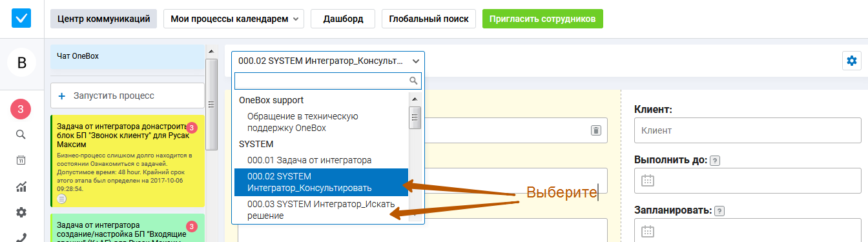Click magnifier icon in dropdown search box
This screenshot has width=868, height=242.
point(414,81)
